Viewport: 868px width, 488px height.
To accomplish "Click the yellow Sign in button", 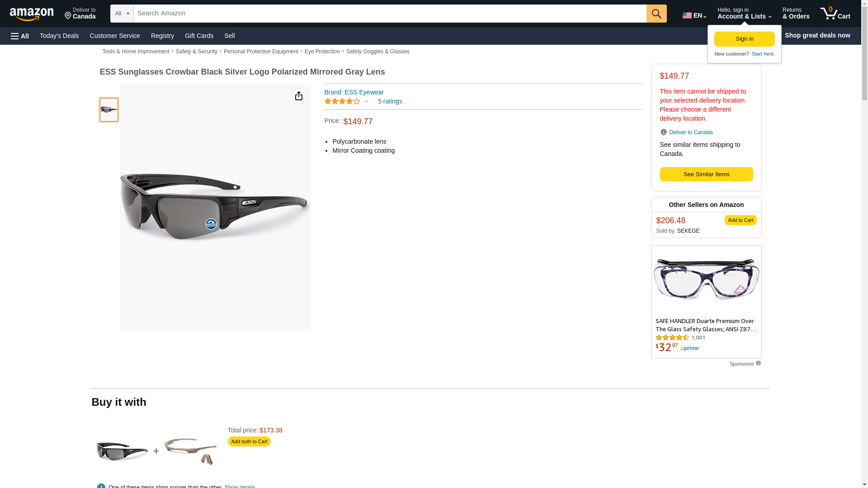I will pyautogui.click(x=744, y=39).
